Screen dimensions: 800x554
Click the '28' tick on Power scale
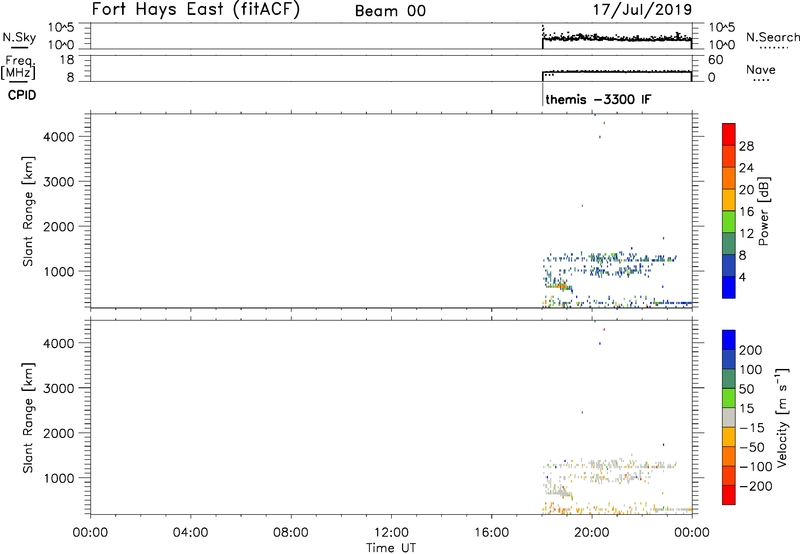tap(746, 146)
